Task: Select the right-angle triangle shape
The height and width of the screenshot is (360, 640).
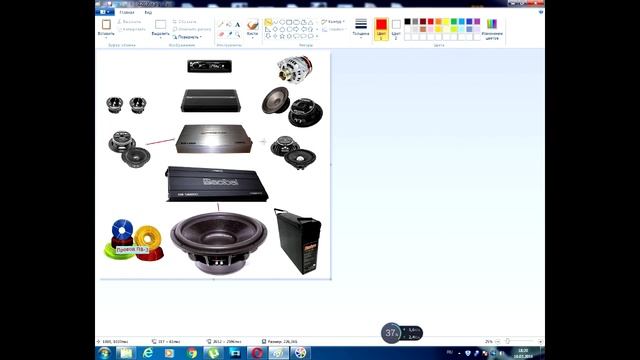Action: 268,29
